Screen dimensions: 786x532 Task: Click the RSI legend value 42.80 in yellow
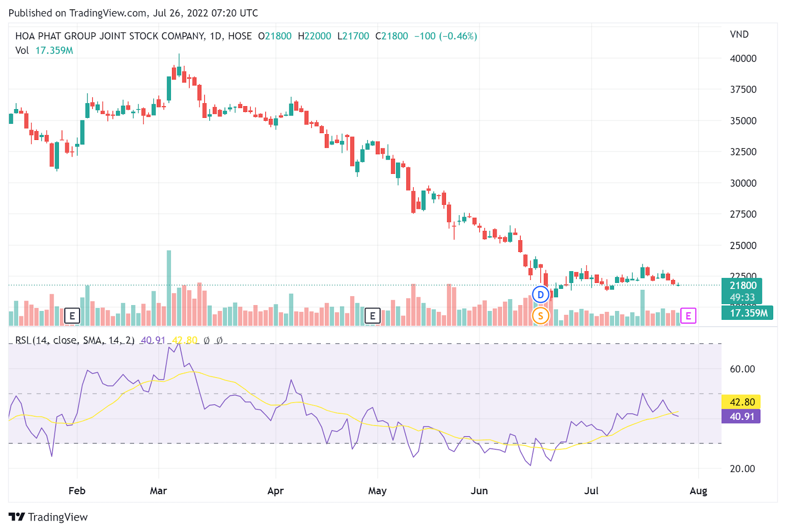(185, 340)
